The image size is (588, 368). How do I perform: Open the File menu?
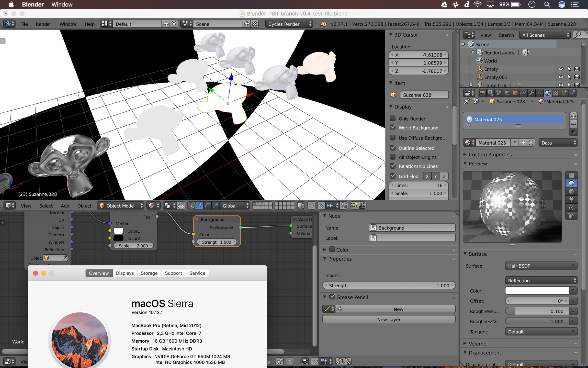coord(24,24)
